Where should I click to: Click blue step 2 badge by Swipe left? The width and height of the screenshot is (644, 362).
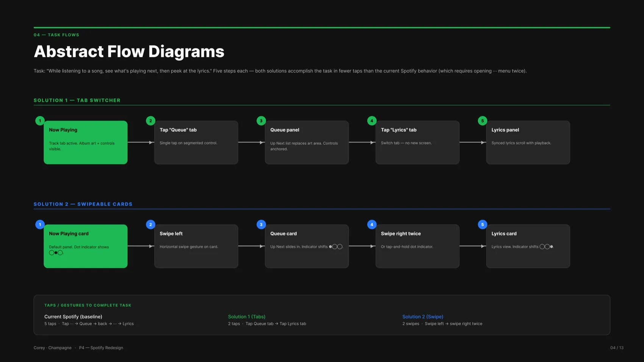150,225
